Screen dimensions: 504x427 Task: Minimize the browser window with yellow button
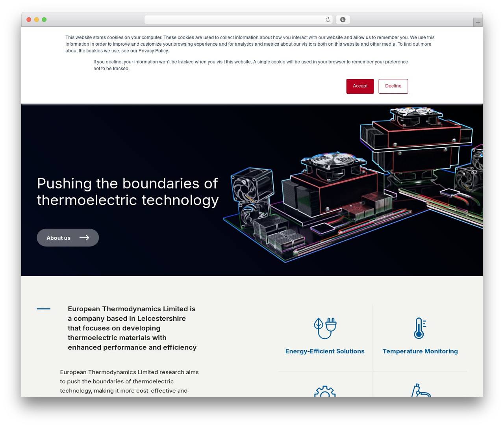click(x=36, y=20)
